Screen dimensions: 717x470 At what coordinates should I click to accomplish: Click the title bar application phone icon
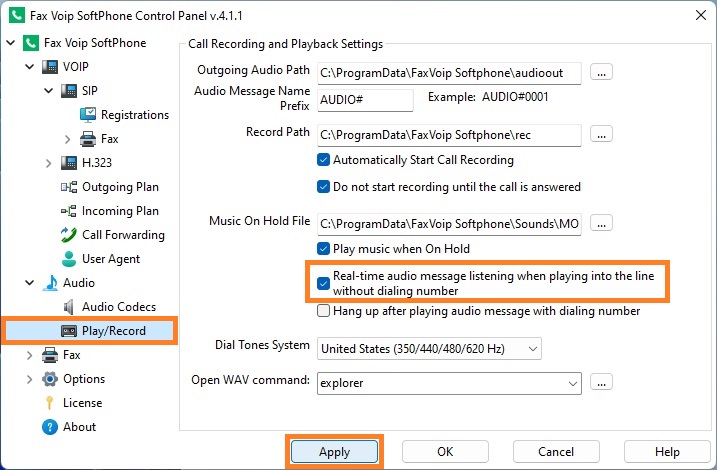click(17, 15)
